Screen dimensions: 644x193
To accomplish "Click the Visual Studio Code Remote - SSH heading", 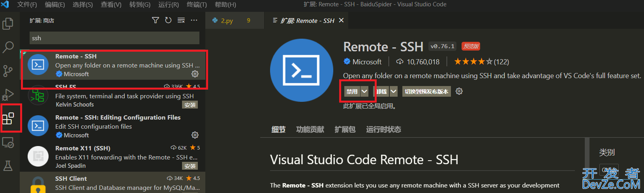I will [364, 159].
